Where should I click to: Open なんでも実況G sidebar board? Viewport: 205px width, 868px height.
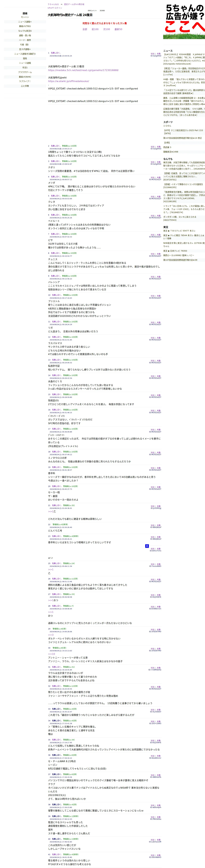point(25,31)
